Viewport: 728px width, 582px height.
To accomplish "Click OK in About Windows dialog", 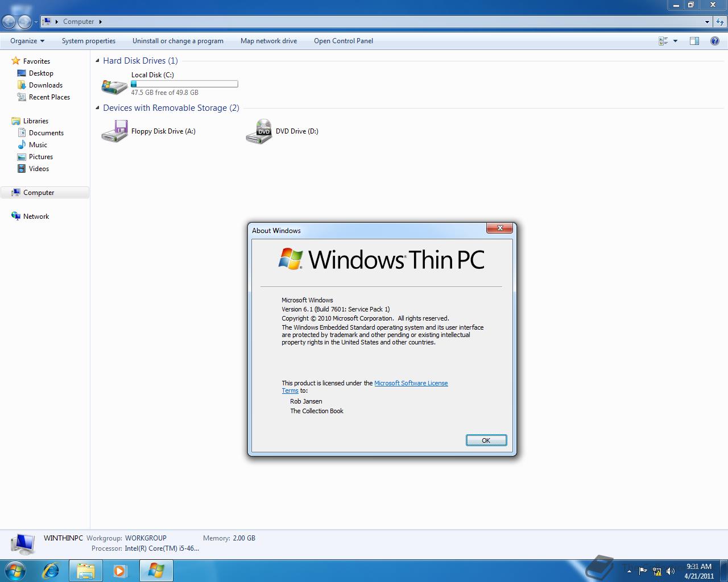I will click(x=486, y=440).
